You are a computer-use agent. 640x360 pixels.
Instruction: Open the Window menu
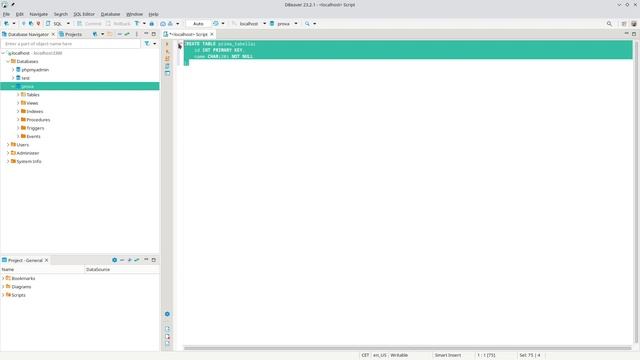(x=134, y=14)
